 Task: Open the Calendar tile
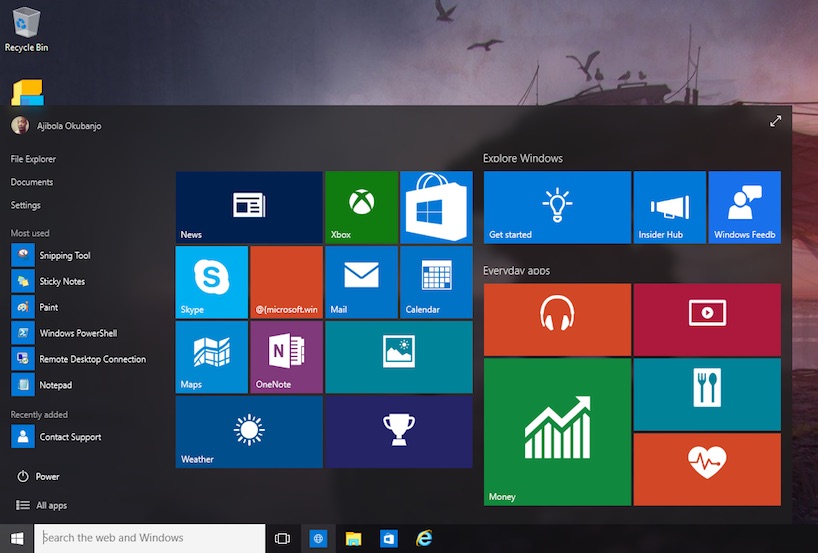[436, 282]
